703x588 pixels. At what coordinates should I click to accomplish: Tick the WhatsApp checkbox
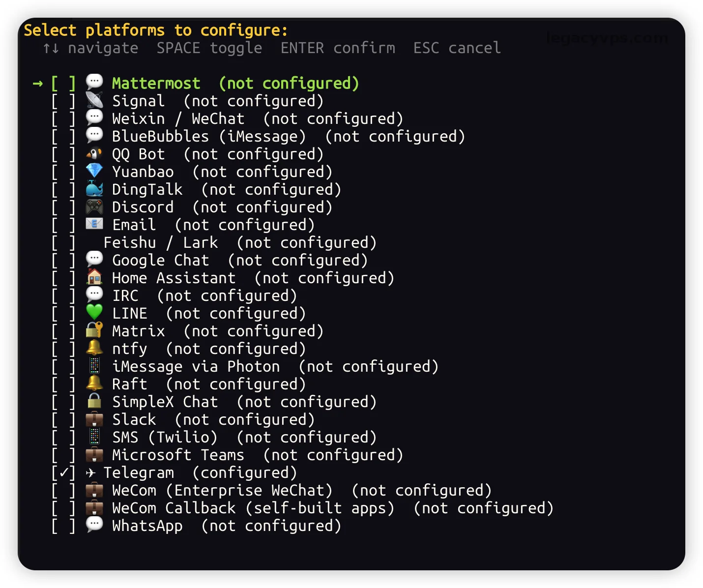(x=64, y=526)
